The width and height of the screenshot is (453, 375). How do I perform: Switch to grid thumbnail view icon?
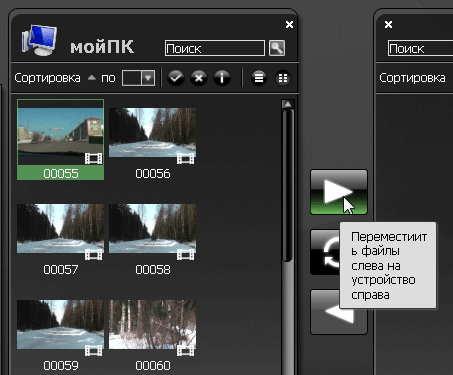tap(283, 78)
